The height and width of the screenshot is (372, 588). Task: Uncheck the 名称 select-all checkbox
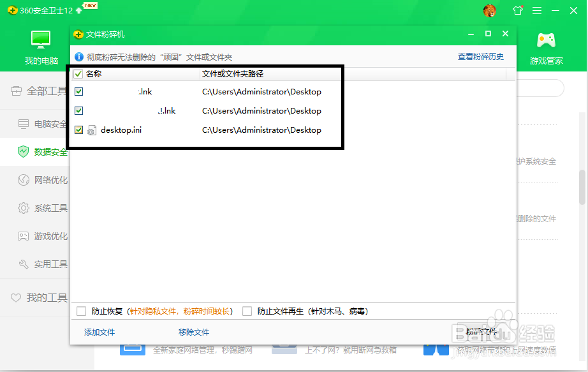point(78,73)
